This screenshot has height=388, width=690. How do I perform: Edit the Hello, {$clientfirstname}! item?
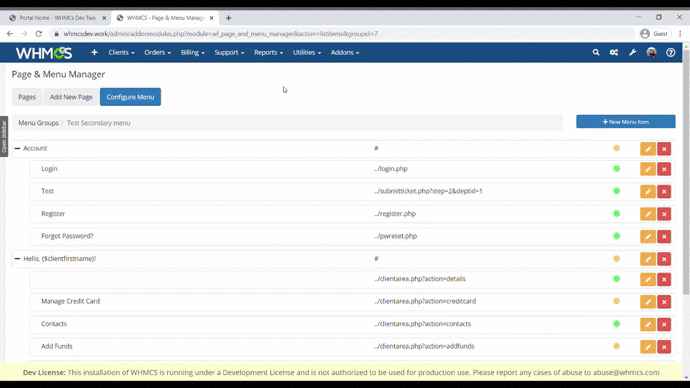648,259
